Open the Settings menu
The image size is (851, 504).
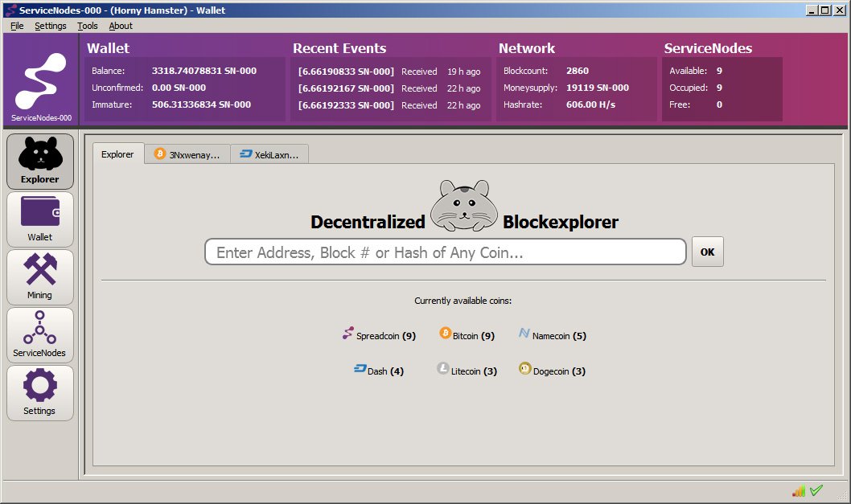pyautogui.click(x=50, y=26)
